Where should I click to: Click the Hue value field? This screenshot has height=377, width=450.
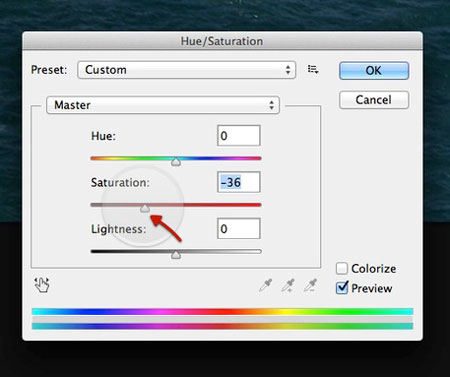click(239, 136)
